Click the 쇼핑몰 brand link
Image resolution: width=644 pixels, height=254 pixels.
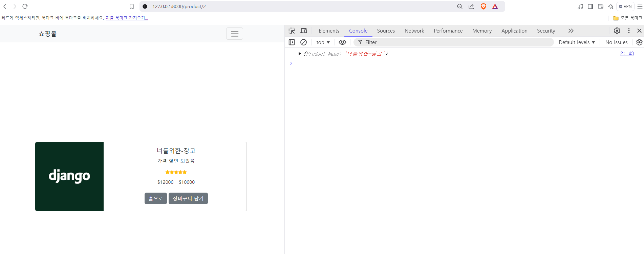click(47, 34)
